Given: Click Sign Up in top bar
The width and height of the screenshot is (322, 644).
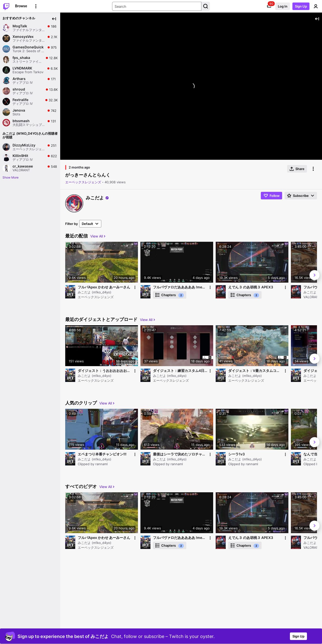Looking at the screenshot, I should click(301, 6).
